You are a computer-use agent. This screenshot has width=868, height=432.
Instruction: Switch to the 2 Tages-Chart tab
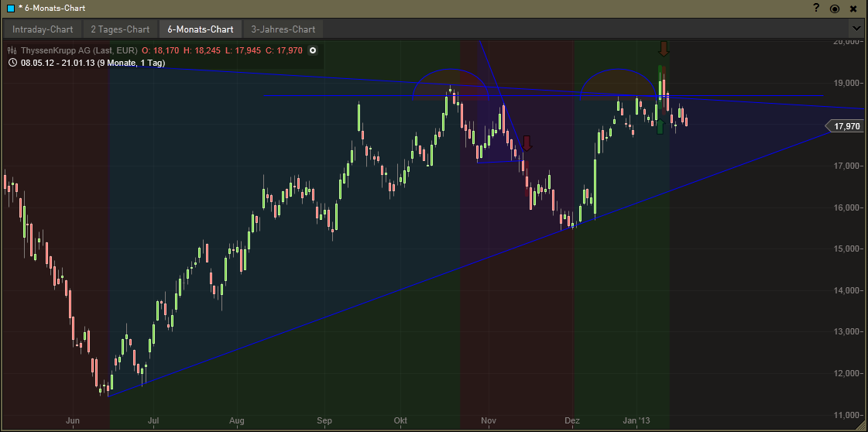pos(120,29)
